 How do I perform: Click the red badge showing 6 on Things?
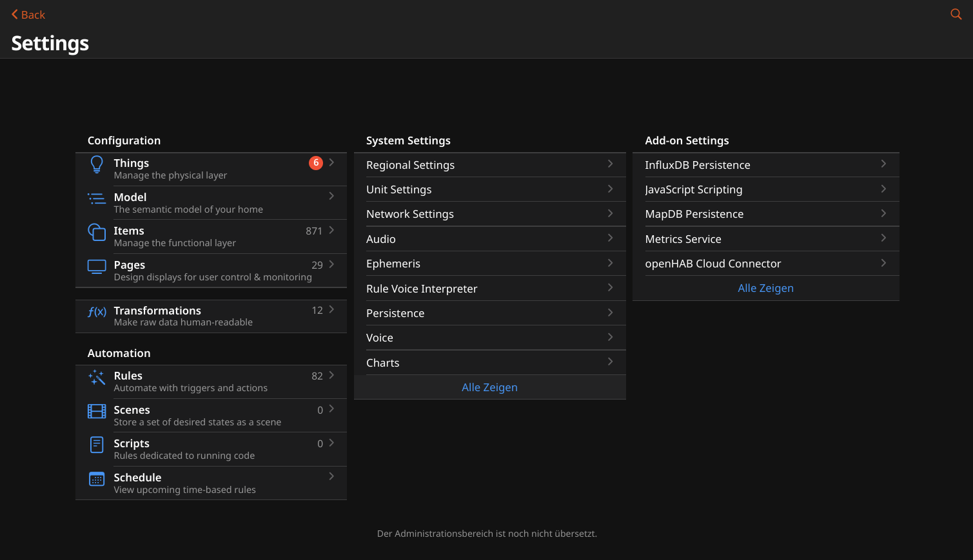[x=316, y=163]
